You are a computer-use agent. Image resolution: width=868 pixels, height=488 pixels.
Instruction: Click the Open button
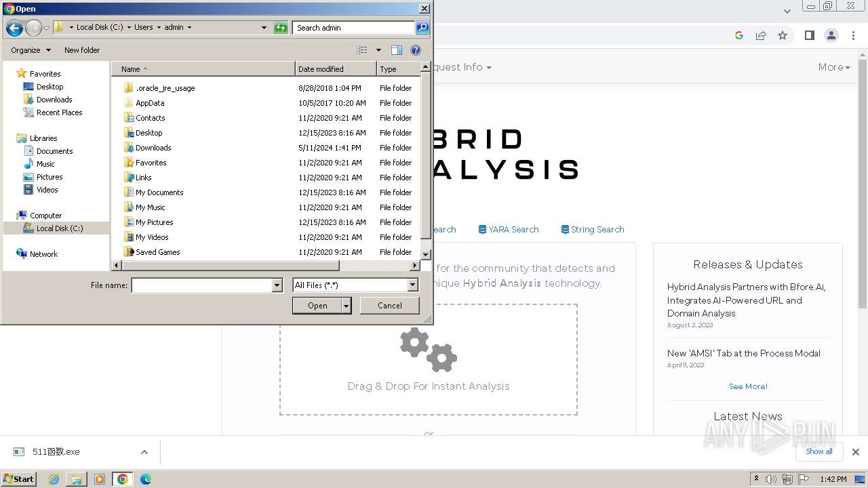click(x=317, y=306)
